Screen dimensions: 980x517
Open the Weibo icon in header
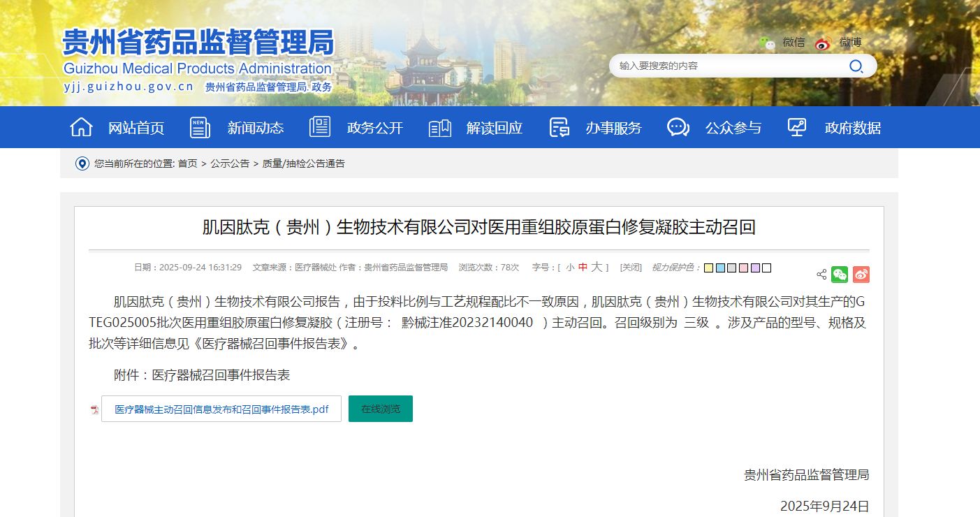point(823,43)
